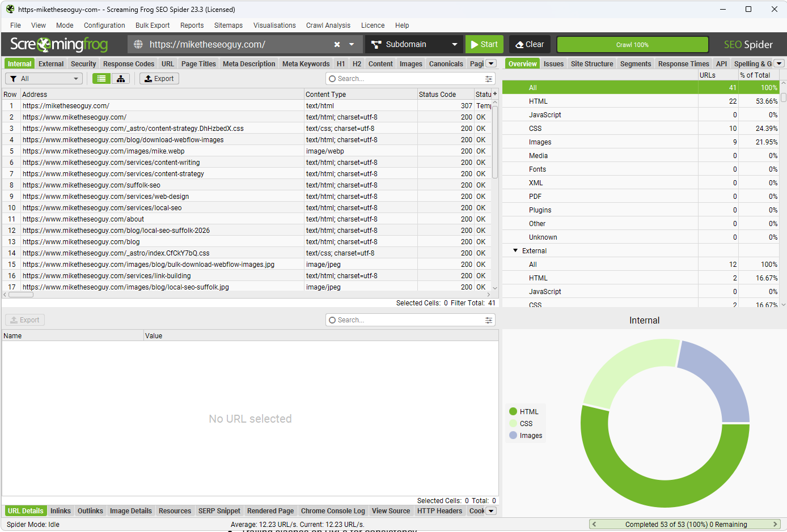
Task: Switch to the SERP Snippet bottom tab
Action: tap(219, 510)
